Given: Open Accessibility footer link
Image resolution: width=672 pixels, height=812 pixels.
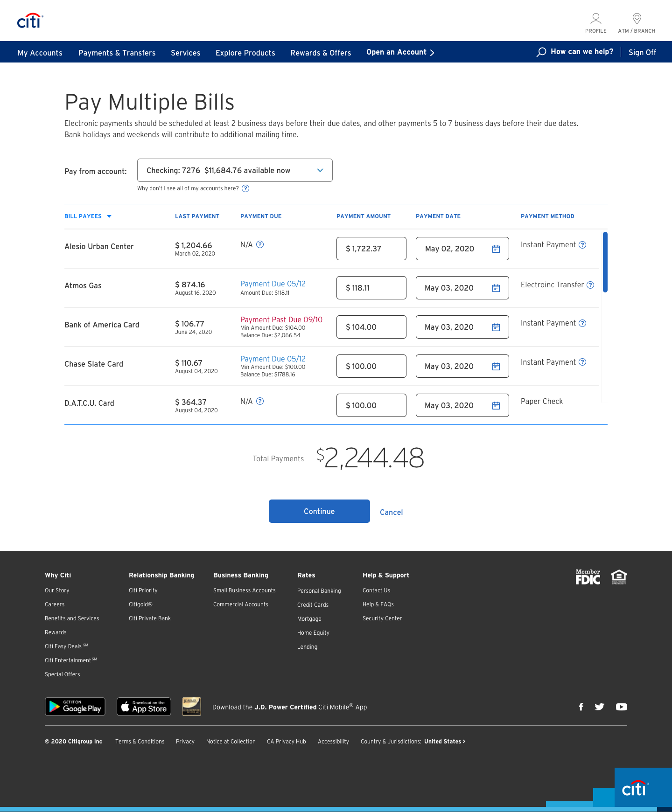Looking at the screenshot, I should point(333,742).
